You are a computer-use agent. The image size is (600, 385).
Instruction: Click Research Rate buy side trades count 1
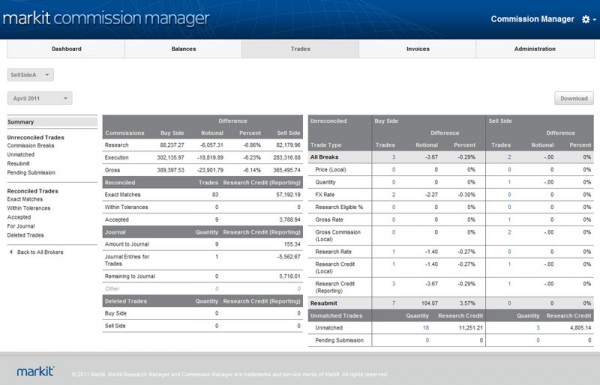coord(393,251)
